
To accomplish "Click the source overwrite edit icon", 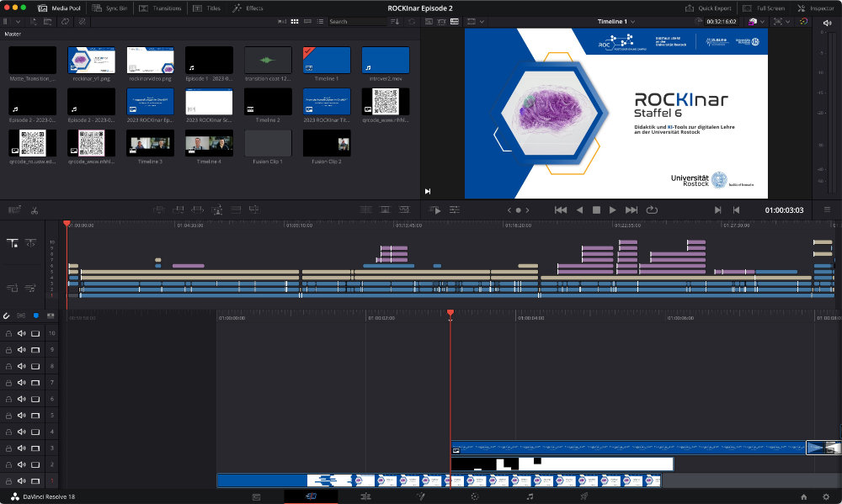I will click(254, 210).
